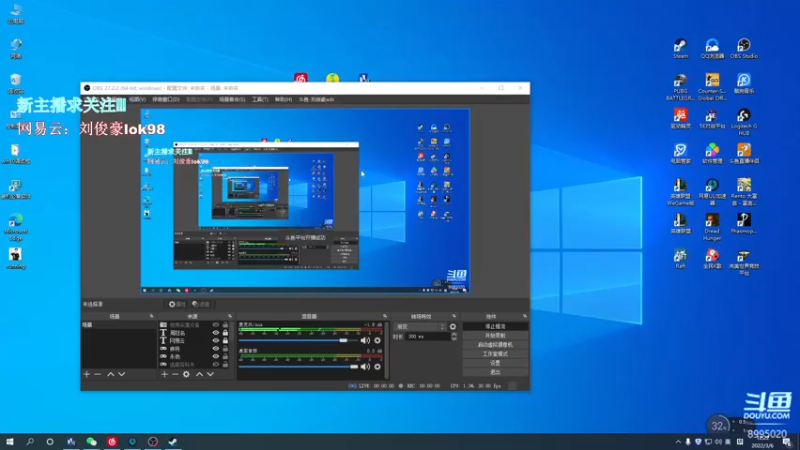Click 退出 exit button in controls
The image size is (800, 450).
click(495, 372)
